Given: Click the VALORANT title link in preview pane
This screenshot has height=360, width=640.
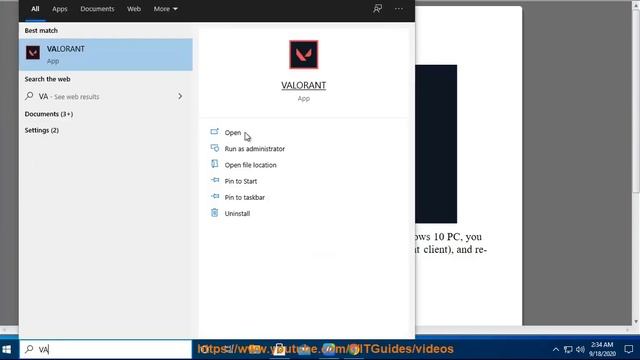Looking at the screenshot, I should tap(304, 85).
